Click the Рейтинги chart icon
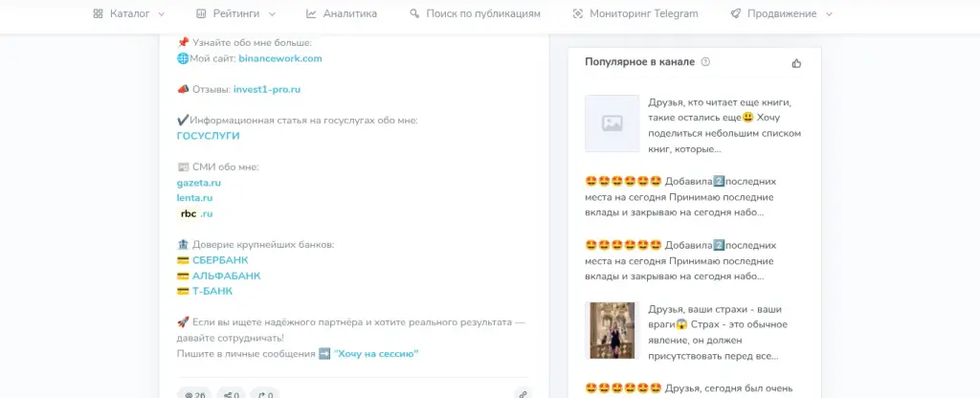980x398 pixels. [x=201, y=13]
